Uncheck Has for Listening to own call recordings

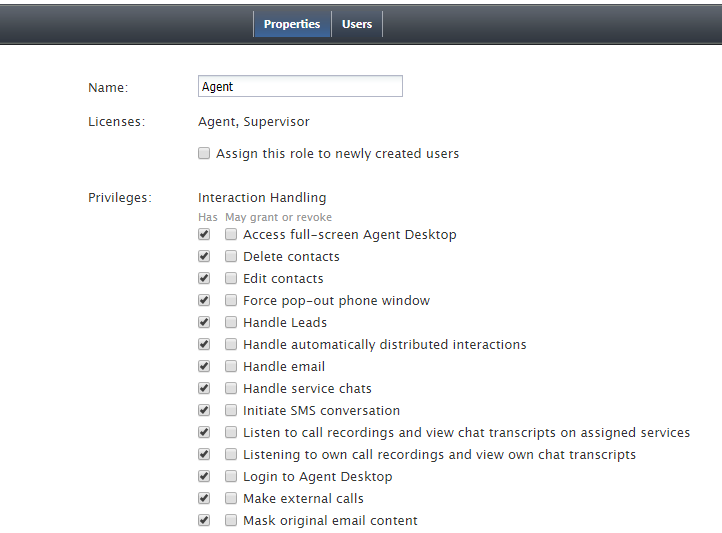click(204, 454)
